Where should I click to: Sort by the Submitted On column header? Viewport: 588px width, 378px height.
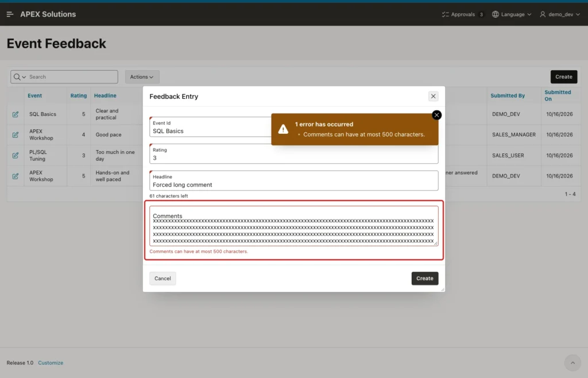[x=558, y=95]
